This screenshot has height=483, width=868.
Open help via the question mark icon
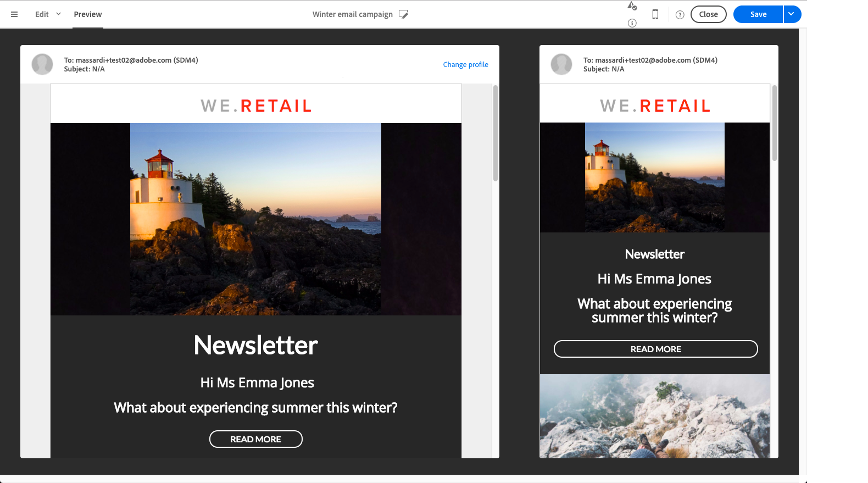pyautogui.click(x=680, y=15)
